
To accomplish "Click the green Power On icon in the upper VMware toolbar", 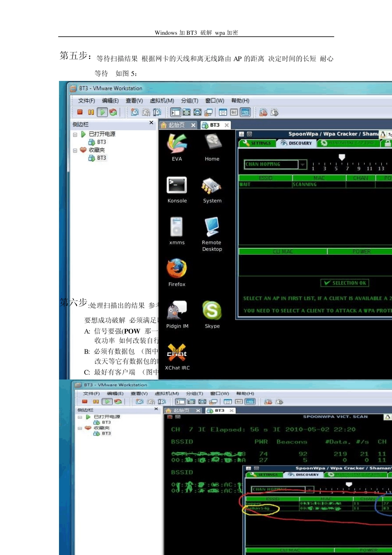I will click(102, 112).
